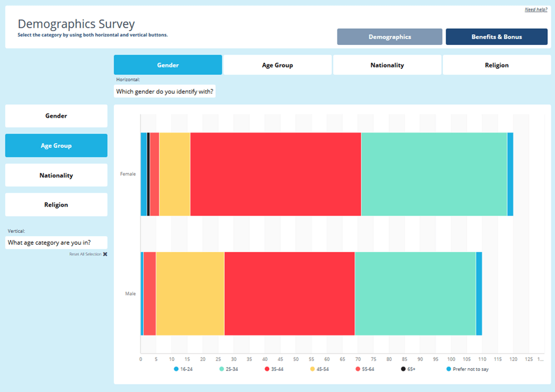Click the Female 35-44 red bar segment
Image resolution: width=555 pixels, height=392 pixels.
[276, 174]
